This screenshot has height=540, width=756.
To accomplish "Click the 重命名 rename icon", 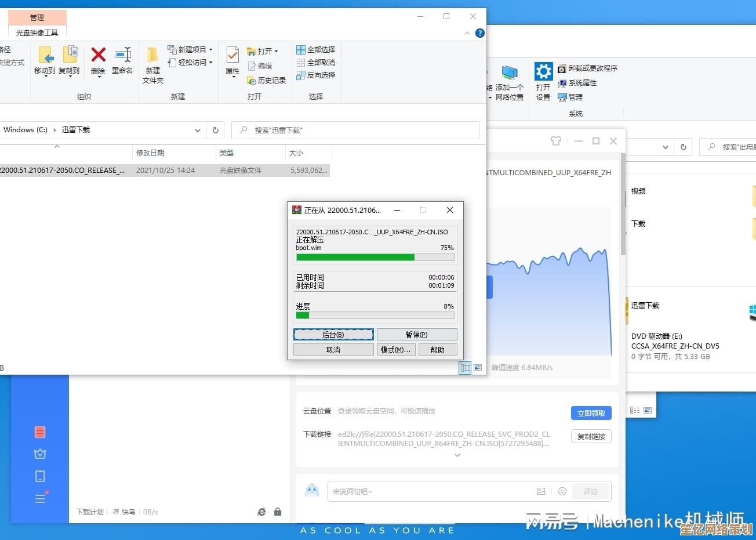I will pos(122,55).
